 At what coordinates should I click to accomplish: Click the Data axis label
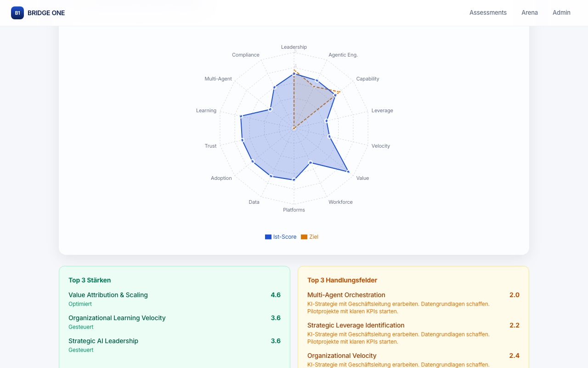254,202
